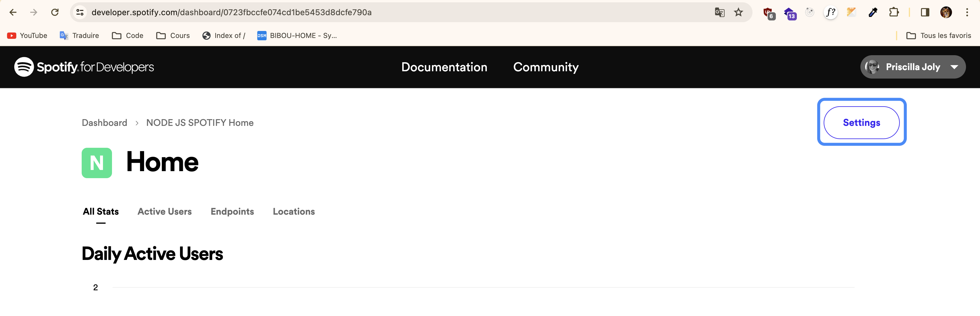Open the f? font identifier extension

[x=830, y=12]
